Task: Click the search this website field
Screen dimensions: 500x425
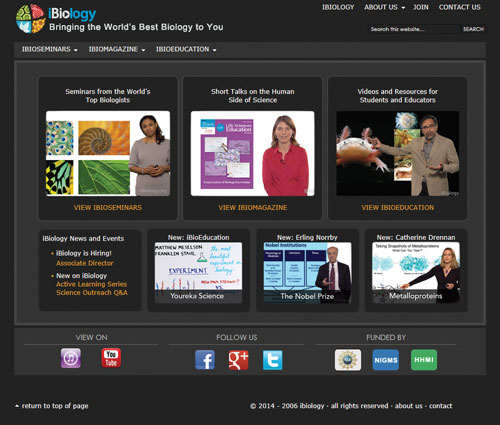Action: click(x=413, y=29)
